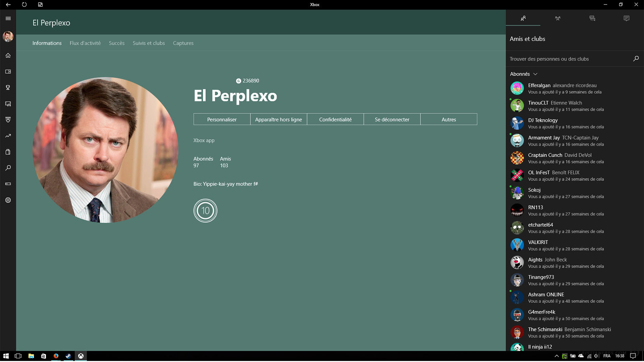Viewport: 644px width, 362px height.
Task: Open Armament Jay's avatar
Action: pos(517,141)
